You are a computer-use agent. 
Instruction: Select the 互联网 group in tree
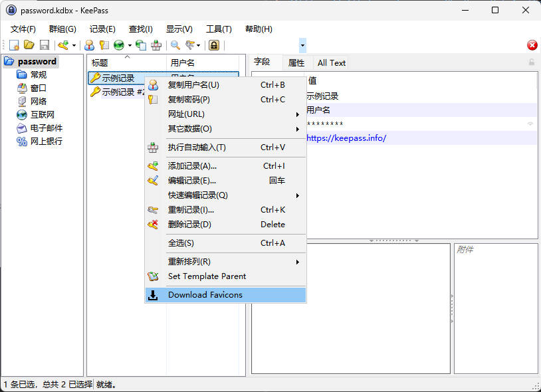[42, 114]
